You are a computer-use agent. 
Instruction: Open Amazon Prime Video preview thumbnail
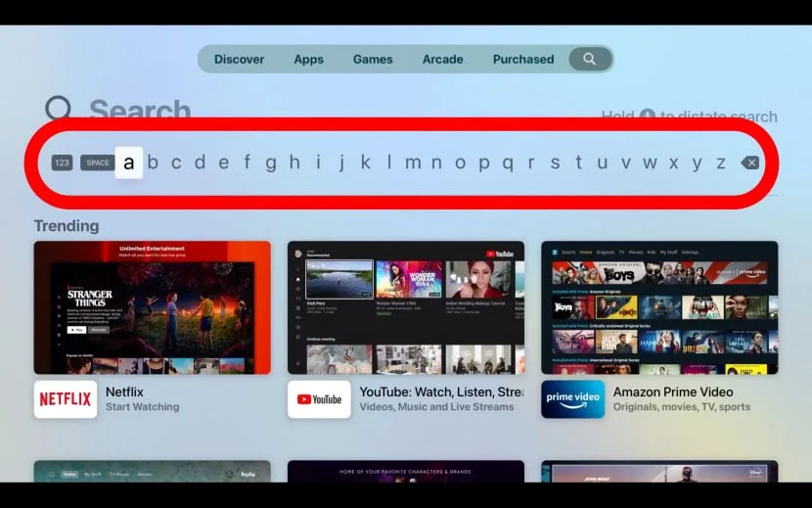point(659,307)
